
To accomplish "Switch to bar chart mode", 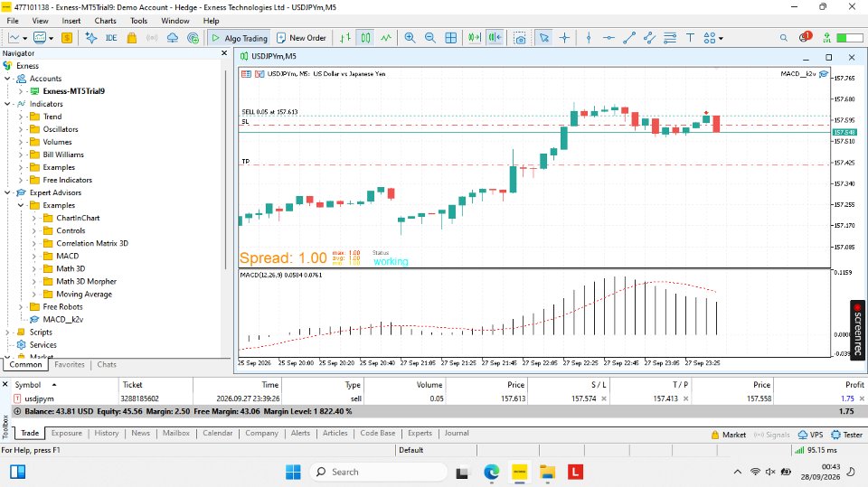I will [345, 38].
